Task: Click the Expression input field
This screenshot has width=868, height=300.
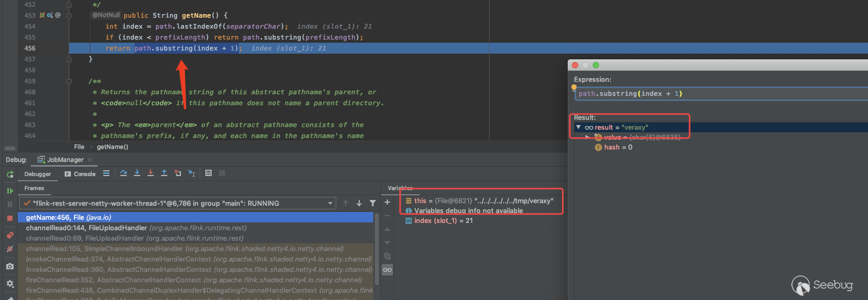Action: pos(719,94)
